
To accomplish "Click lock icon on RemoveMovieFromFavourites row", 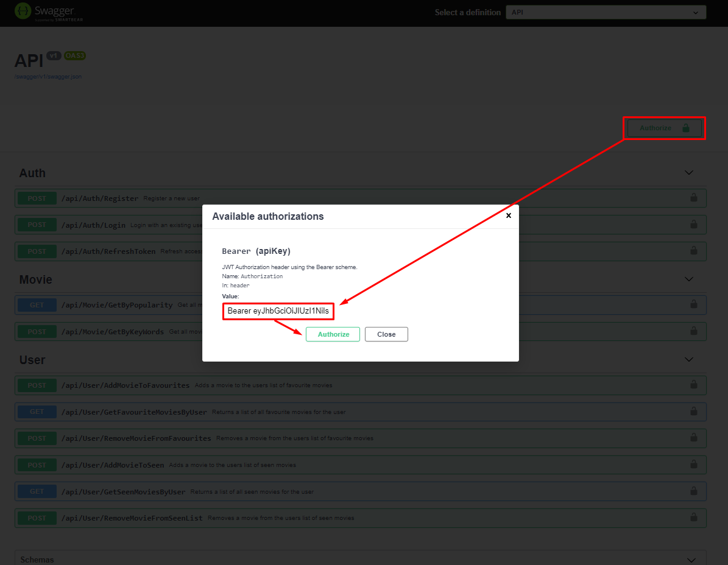I will coord(694,437).
